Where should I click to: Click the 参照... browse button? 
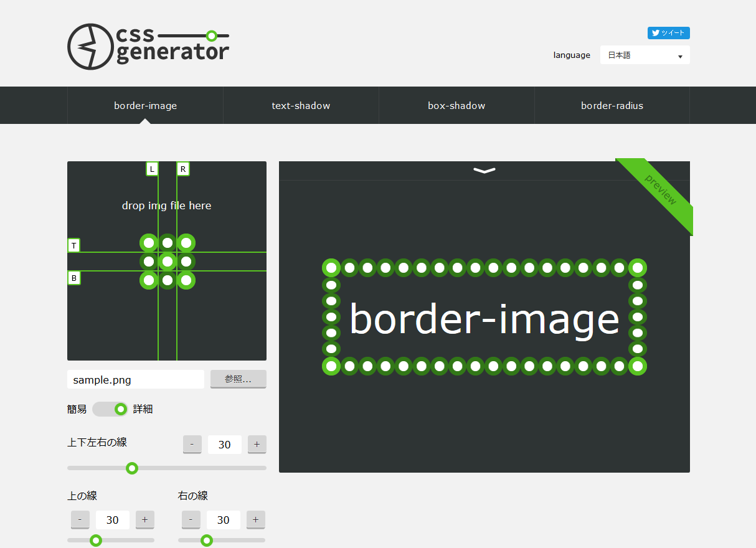point(238,379)
